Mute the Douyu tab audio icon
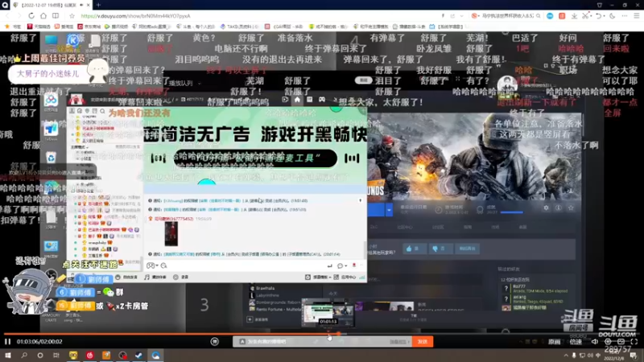This screenshot has width=644, height=362. [81, 5]
